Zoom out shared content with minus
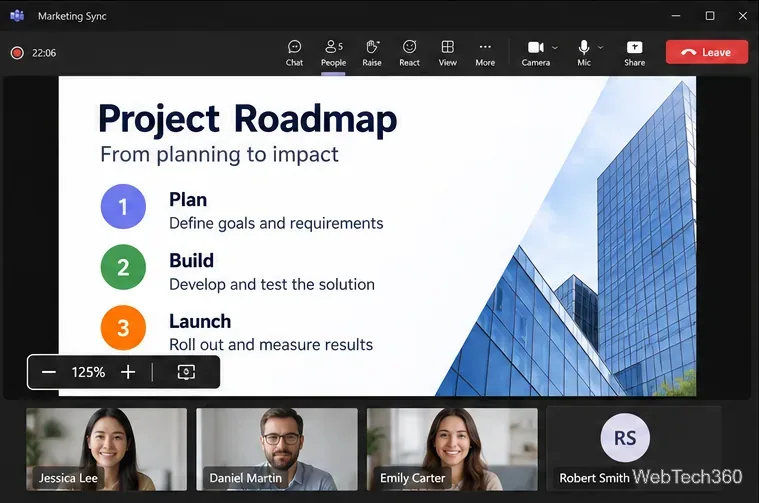This screenshot has height=503, width=759. tap(49, 372)
